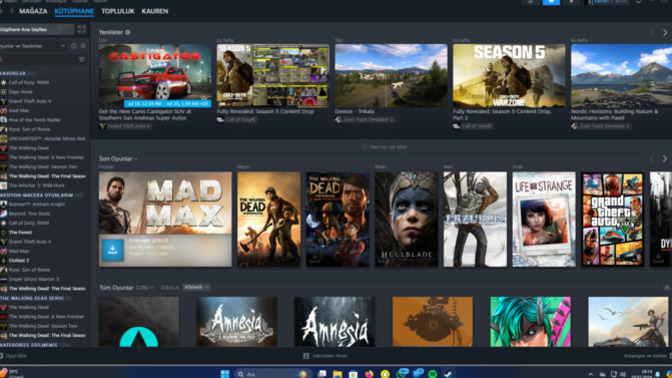Open Alfabetik sort order dropdown
This screenshot has width=672, height=378.
[196, 287]
